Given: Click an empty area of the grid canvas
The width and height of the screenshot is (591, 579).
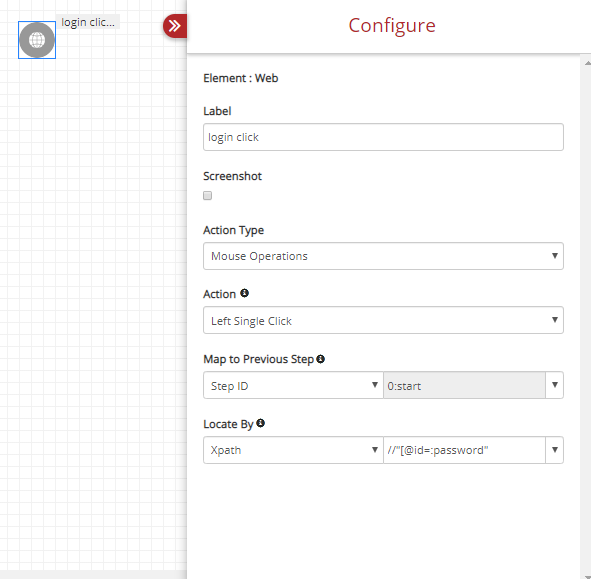Looking at the screenshot, I should [x=94, y=302].
